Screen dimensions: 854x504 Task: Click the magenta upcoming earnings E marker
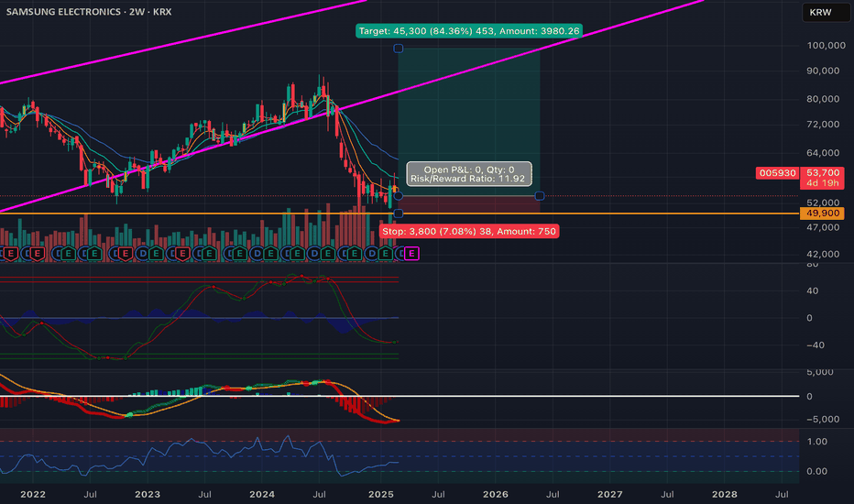click(x=411, y=253)
